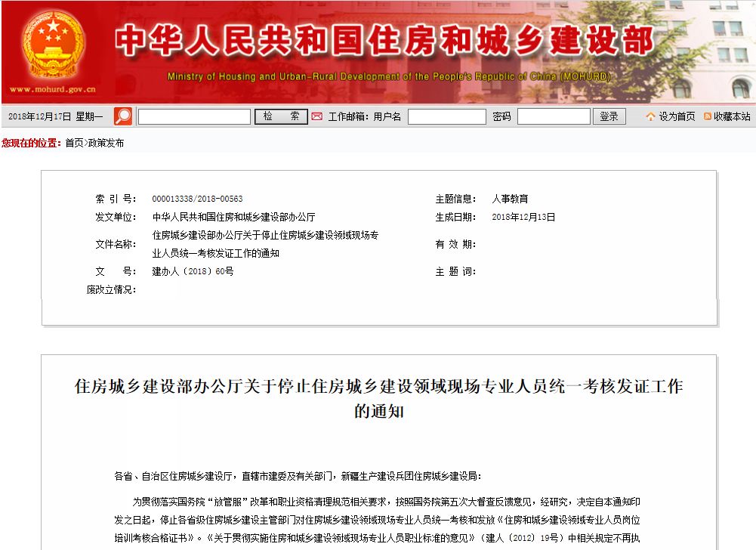The height and width of the screenshot is (550, 756).
Task: Click the English ministry name subtitle
Action: coord(389,76)
